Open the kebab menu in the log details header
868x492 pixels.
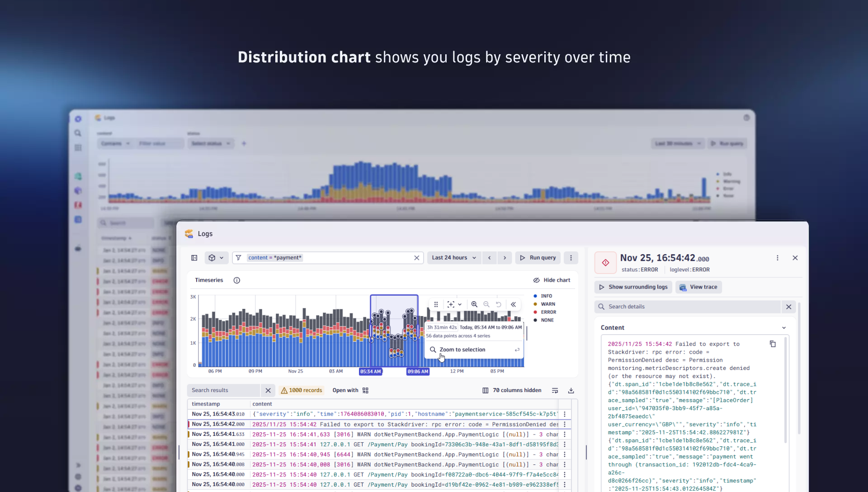click(x=778, y=258)
